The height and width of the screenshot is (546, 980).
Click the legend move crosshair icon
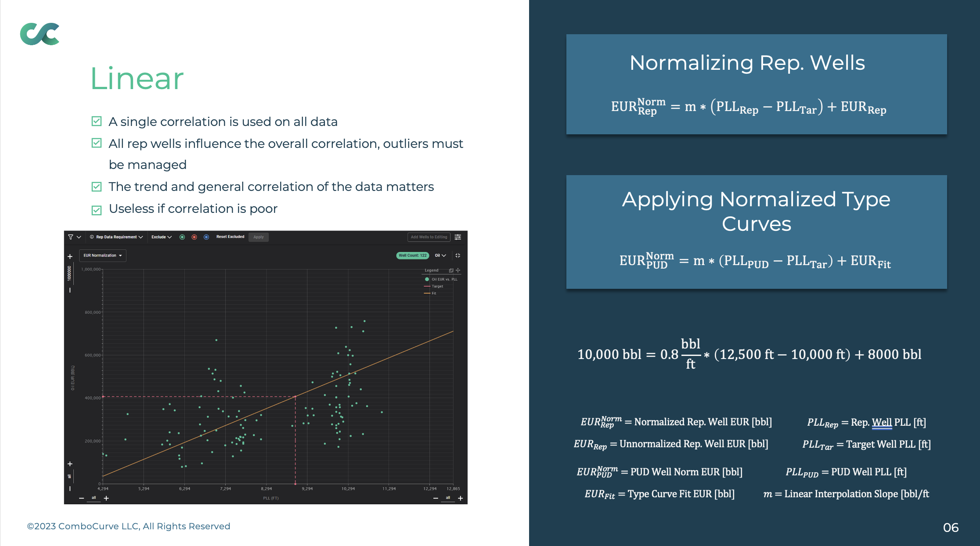coord(458,270)
